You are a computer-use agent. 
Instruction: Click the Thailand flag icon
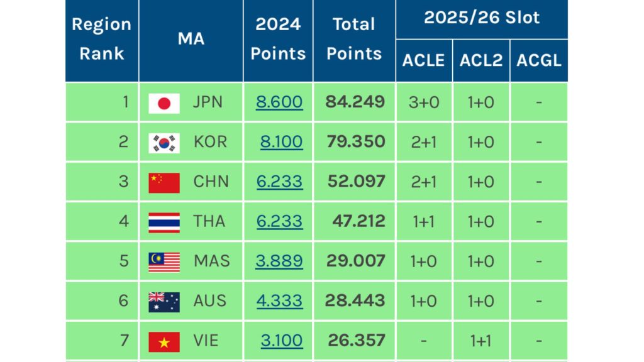coord(164,223)
